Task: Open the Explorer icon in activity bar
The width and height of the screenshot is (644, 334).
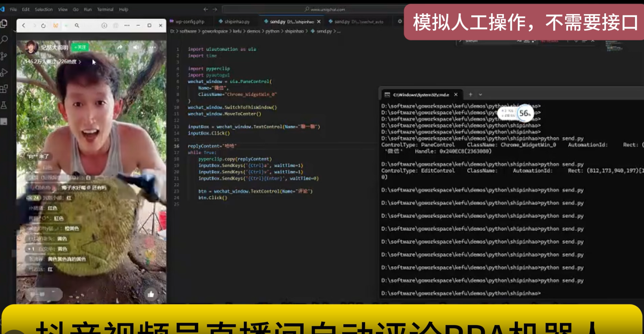Action: pyautogui.click(x=4, y=23)
